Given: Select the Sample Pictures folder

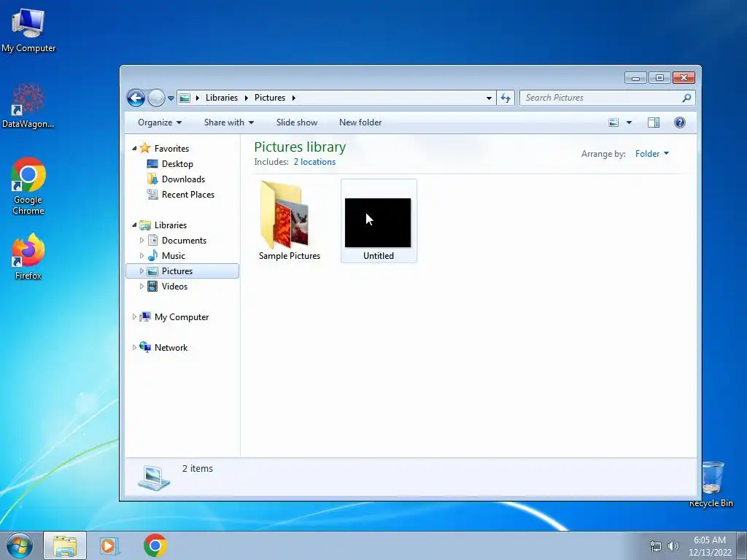Looking at the screenshot, I should pos(289,220).
